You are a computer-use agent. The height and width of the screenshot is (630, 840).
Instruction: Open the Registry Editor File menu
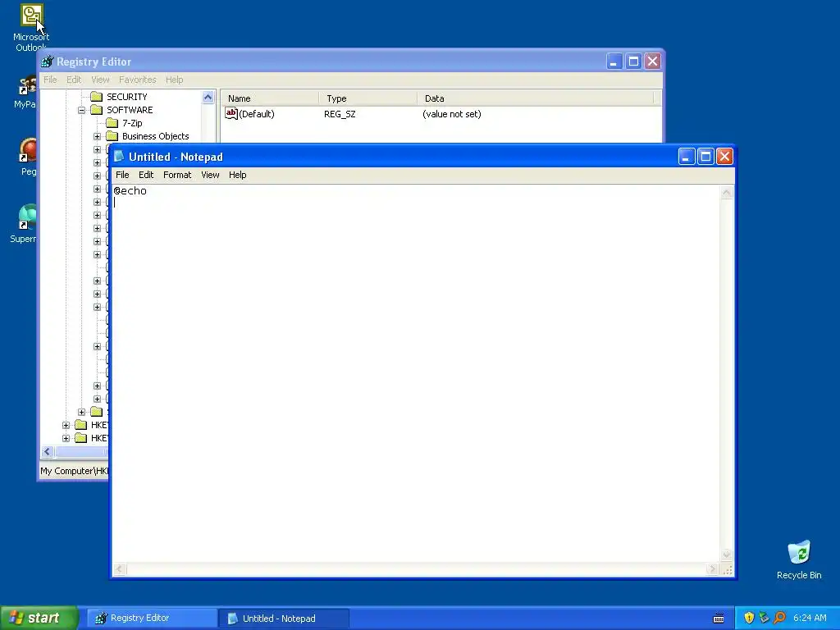pos(50,80)
